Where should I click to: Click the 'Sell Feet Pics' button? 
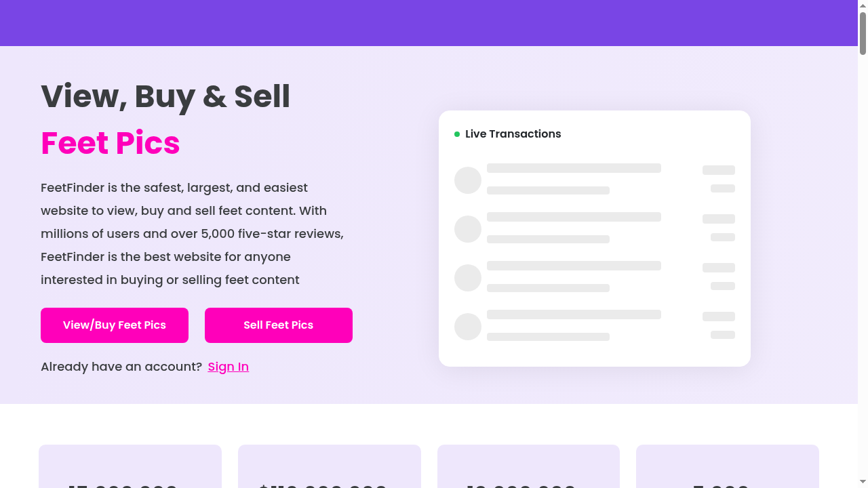click(278, 325)
